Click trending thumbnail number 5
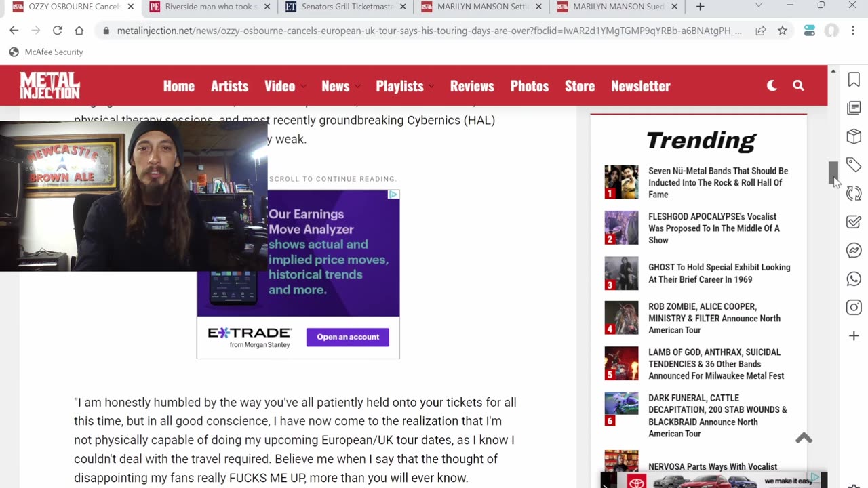Screen dimensions: 868x488 [x=621, y=363]
